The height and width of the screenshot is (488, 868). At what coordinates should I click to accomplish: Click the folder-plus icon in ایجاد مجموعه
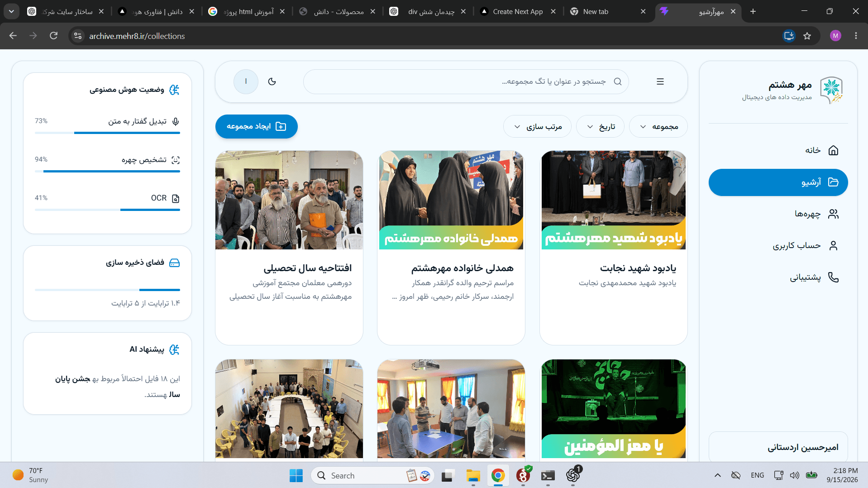(281, 126)
